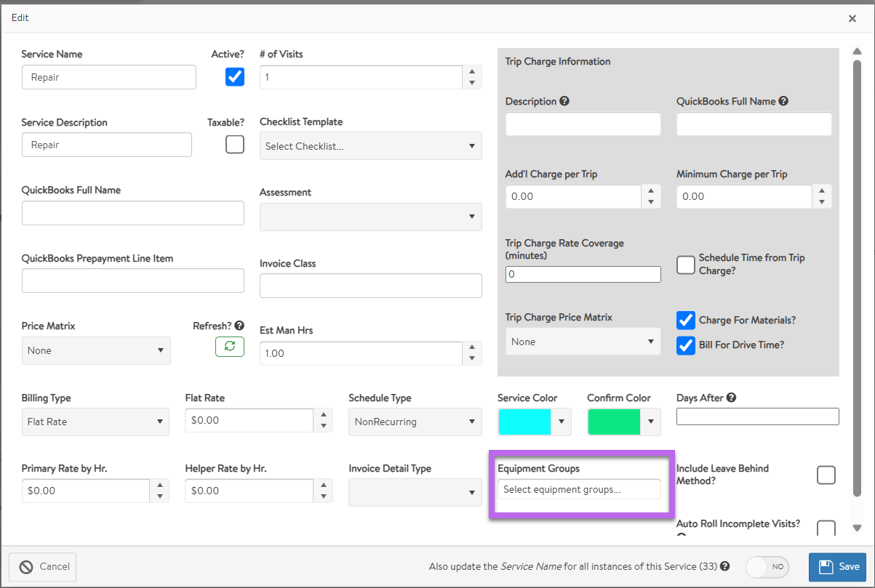This screenshot has height=588, width=875.
Task: Click the Select equipment groups field
Action: [x=579, y=489]
